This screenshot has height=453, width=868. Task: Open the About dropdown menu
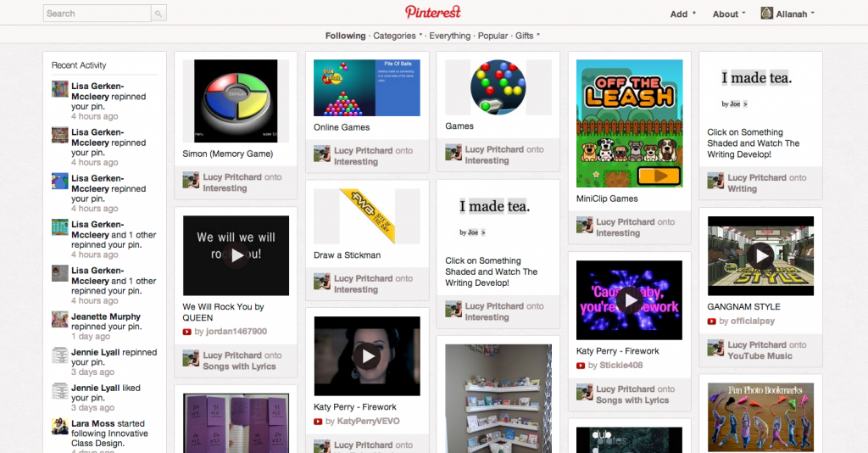click(729, 14)
